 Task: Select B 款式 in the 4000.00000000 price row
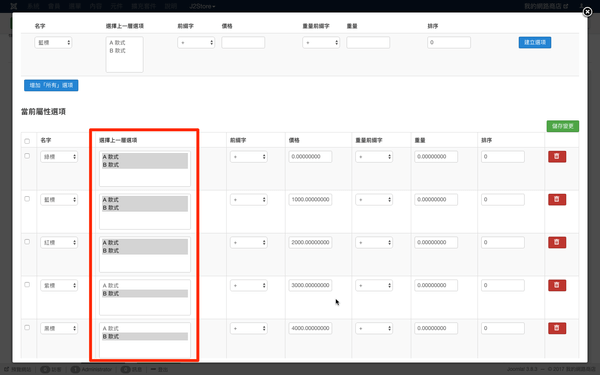coord(145,336)
